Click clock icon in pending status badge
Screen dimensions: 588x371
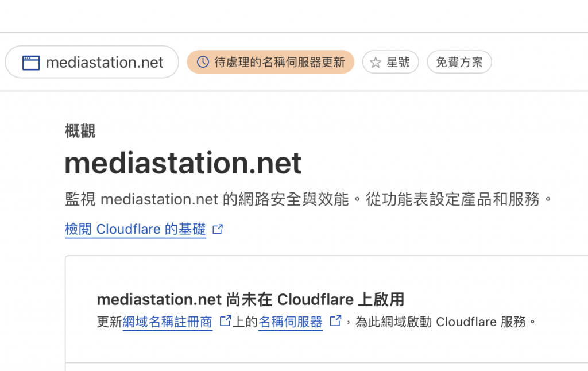click(x=203, y=62)
